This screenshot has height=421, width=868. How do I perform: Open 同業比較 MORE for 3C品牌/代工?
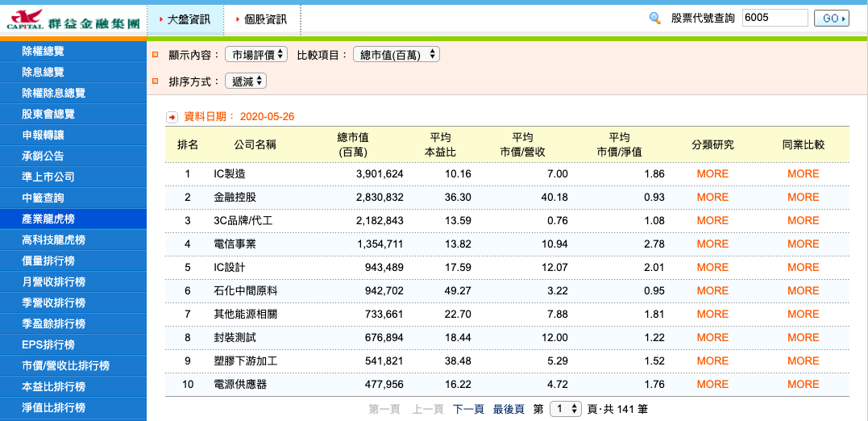804,220
